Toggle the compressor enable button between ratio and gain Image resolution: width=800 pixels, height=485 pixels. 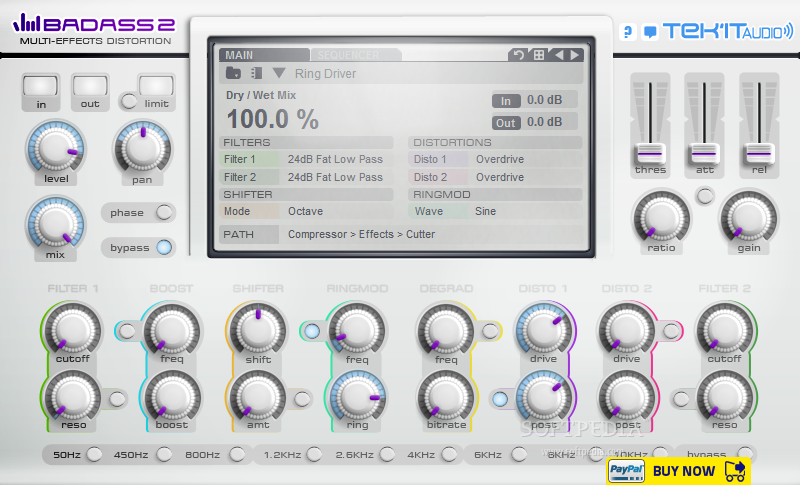coord(705,196)
